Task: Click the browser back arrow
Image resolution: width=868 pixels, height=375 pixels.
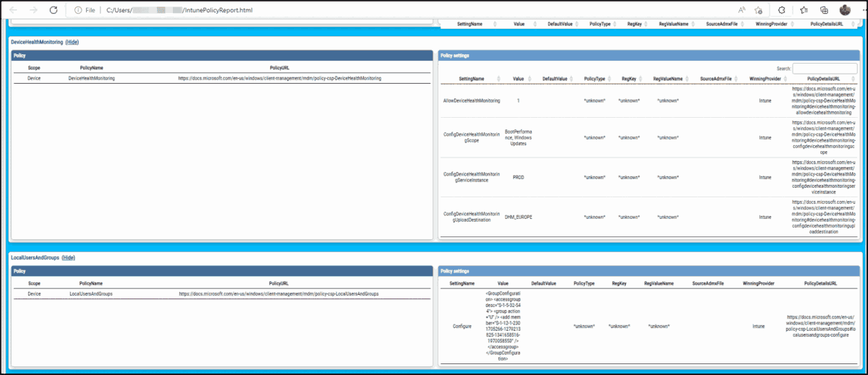Action: pyautogui.click(x=13, y=11)
